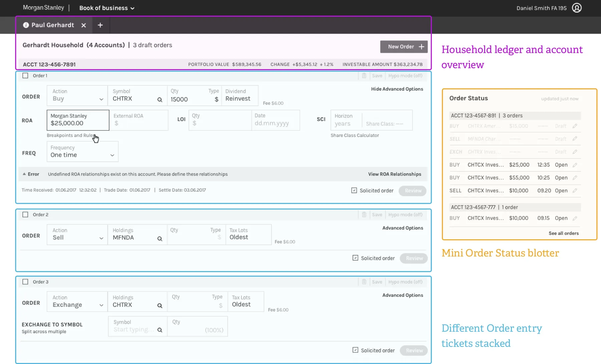
Task: Delete Order 1 using trash icon
Action: pyautogui.click(x=364, y=76)
